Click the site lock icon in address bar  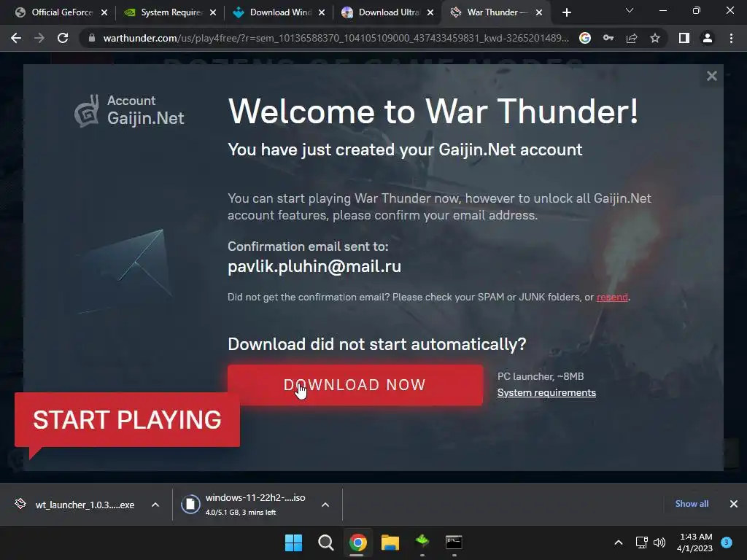point(91,38)
